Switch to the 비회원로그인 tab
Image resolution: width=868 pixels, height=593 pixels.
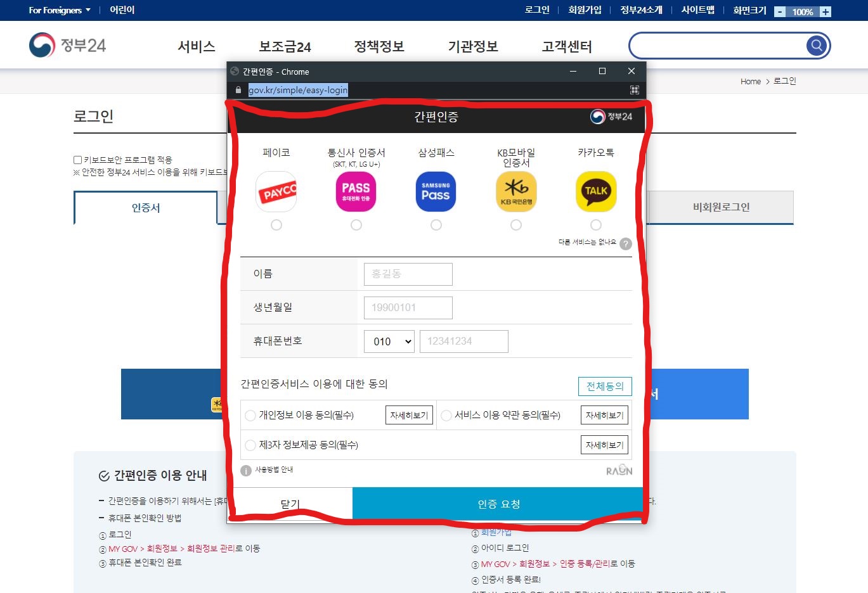pyautogui.click(x=722, y=207)
